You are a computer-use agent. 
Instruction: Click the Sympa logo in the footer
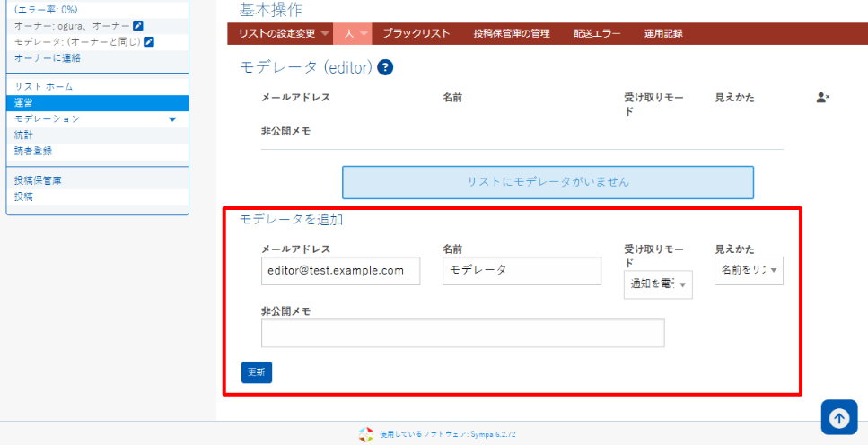pos(366,434)
